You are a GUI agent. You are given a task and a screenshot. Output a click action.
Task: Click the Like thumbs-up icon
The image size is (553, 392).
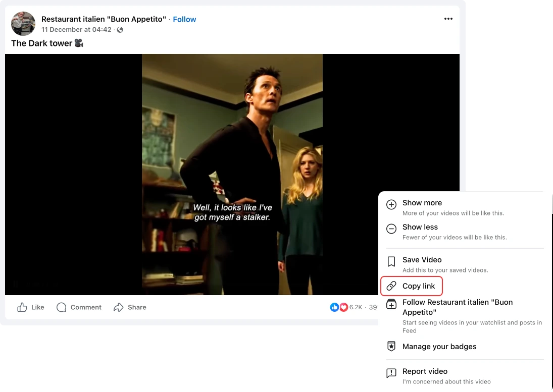(22, 307)
